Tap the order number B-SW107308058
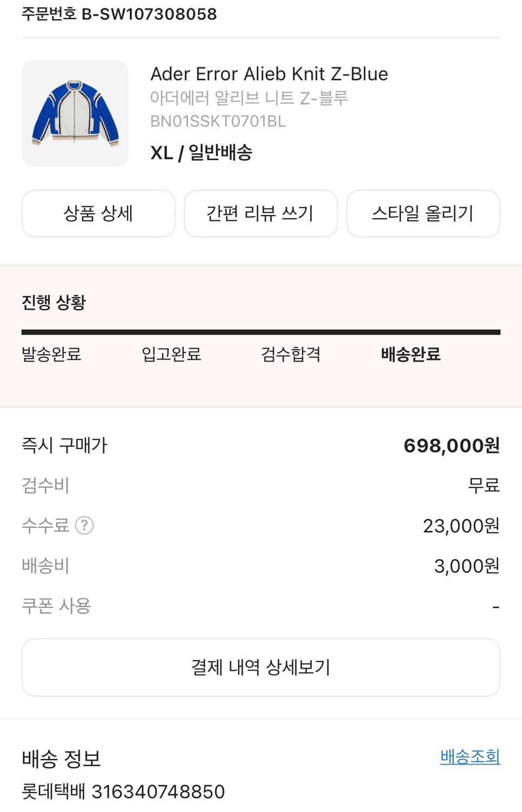Image resolution: width=522 pixels, height=812 pixels. (x=119, y=14)
